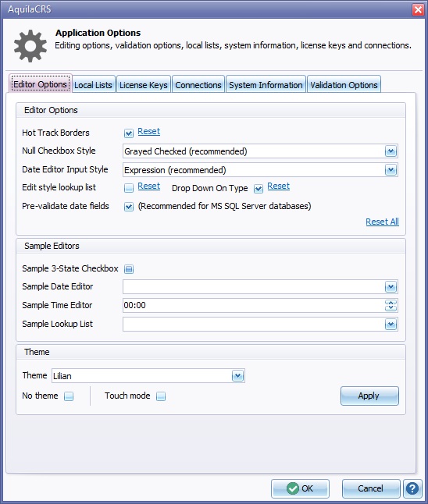Confirm with the OK button
The image size is (428, 504).
coord(300,488)
